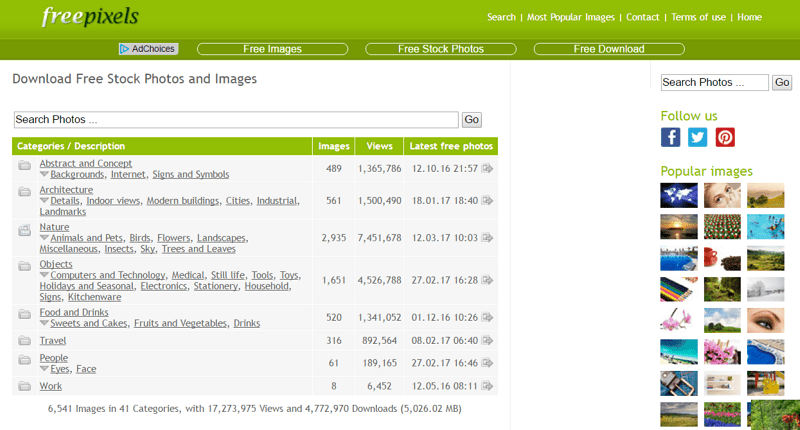
Task: Click the folder icon beside Objects
Action: coord(24,266)
